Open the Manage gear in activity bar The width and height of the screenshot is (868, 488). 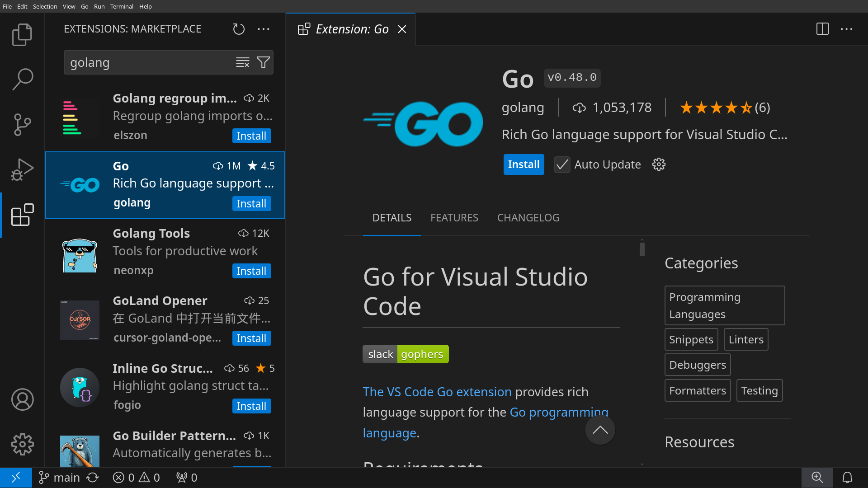22,445
